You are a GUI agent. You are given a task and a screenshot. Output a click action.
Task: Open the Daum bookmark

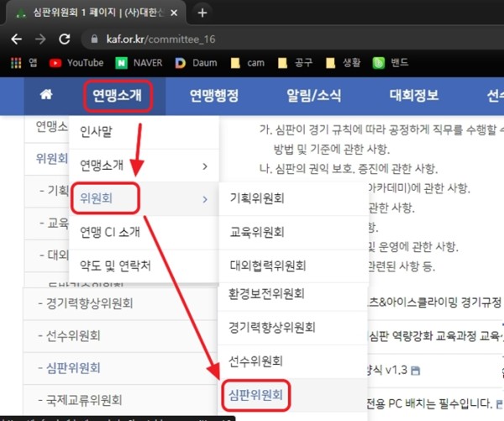click(x=196, y=63)
